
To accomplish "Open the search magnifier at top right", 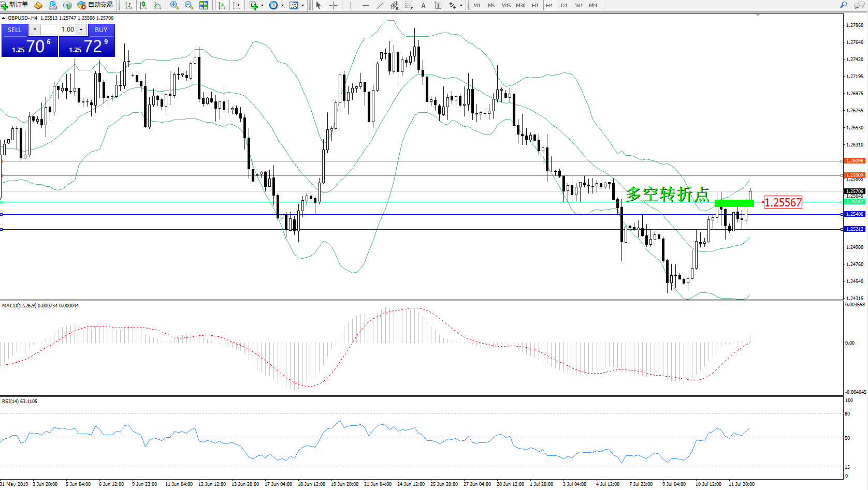I will click(843, 5).
